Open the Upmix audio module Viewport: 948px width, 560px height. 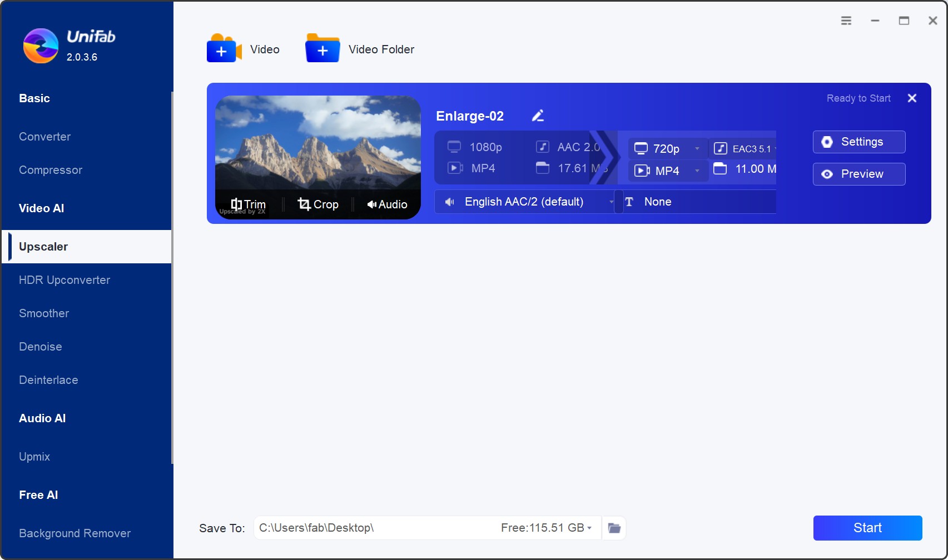click(87, 457)
